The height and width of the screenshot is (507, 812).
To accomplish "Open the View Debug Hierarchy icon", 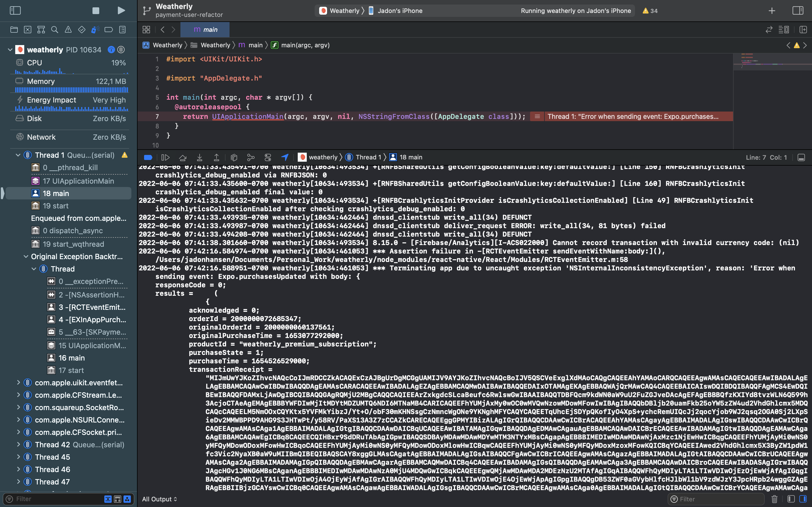I will point(234,157).
